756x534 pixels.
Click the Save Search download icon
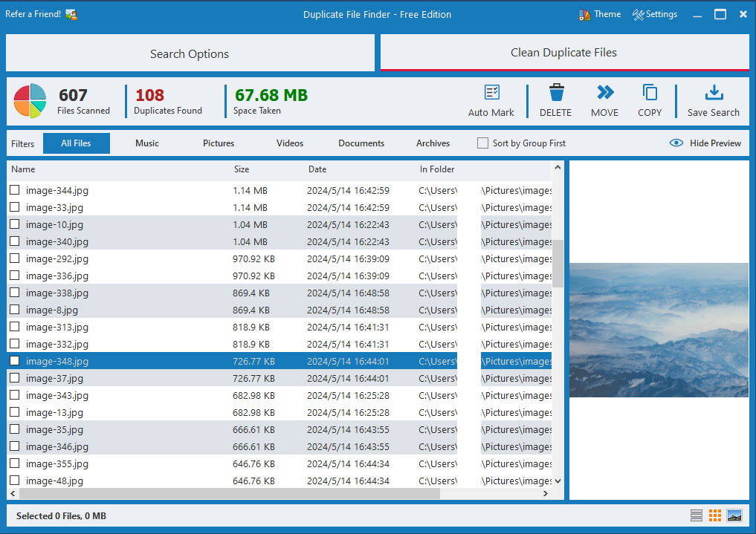coord(713,93)
